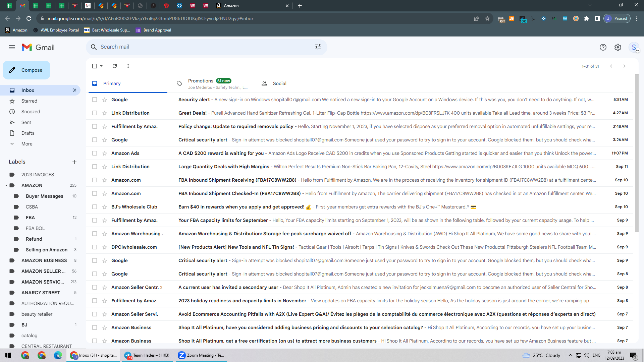Open the Settings gear icon

[x=618, y=47]
